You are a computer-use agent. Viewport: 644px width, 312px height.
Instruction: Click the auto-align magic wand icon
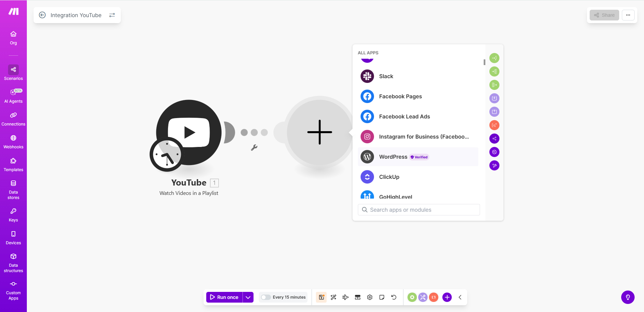(333, 297)
